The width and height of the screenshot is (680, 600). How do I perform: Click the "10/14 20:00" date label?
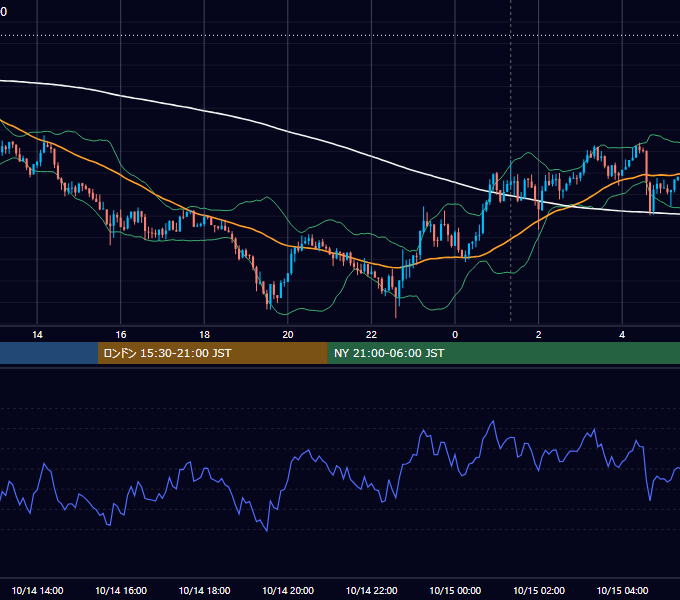click(288, 590)
